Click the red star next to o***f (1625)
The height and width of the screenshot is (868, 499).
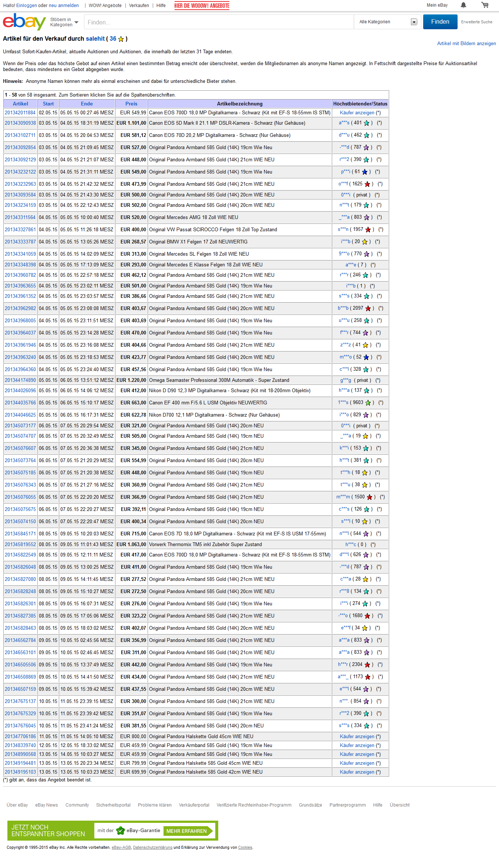pos(367,184)
